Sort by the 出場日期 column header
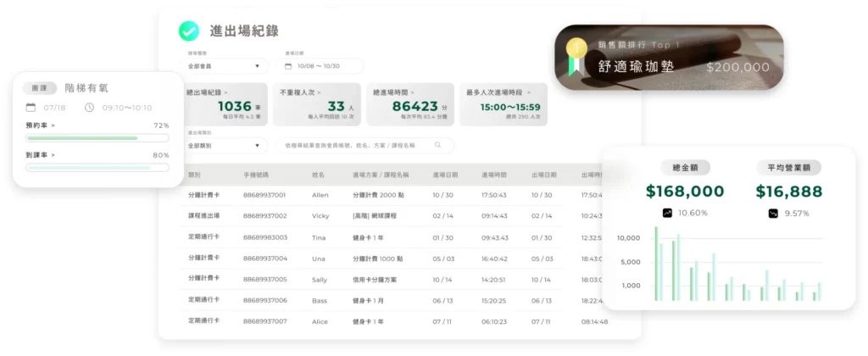The width and height of the screenshot is (868, 356). click(x=544, y=175)
